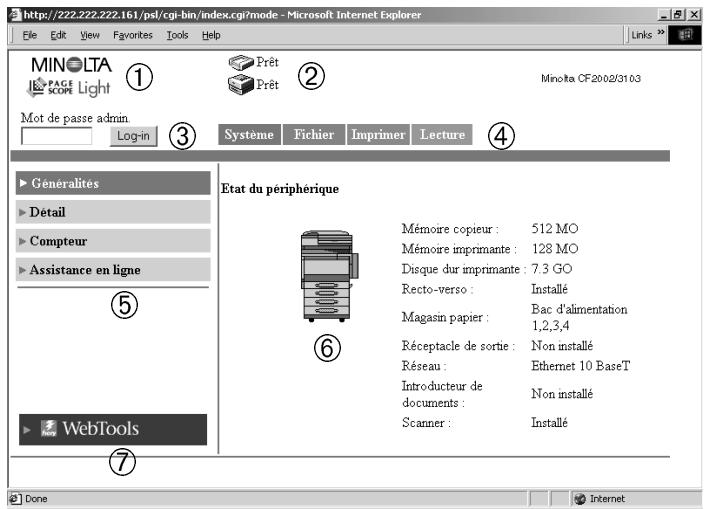
Task: Click the '512 MO' copier memory value
Action: tap(555, 229)
